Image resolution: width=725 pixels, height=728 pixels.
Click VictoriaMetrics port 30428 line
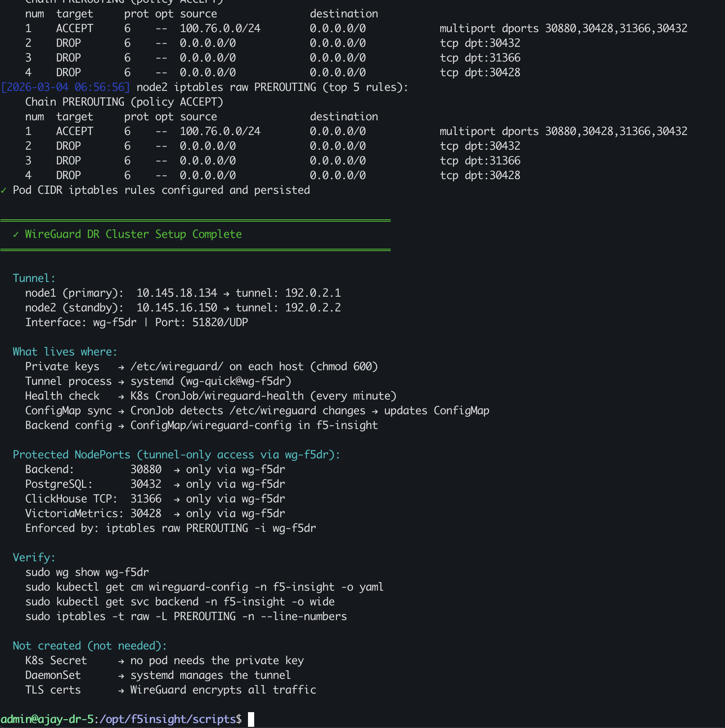(155, 514)
